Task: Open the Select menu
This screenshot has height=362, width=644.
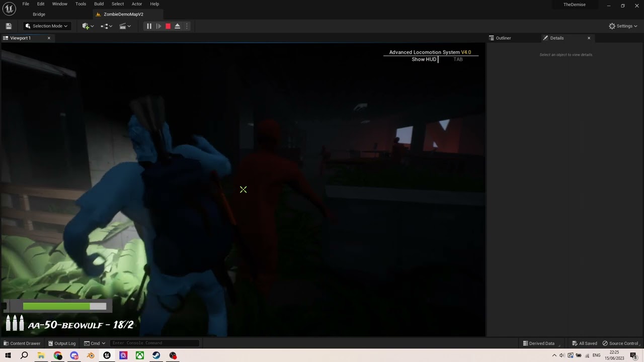Action: coord(118,4)
